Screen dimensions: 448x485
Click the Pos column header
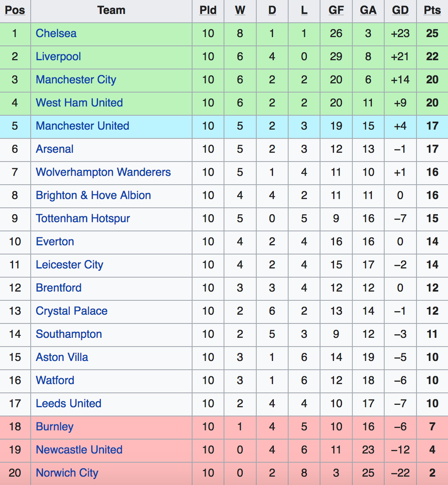[x=15, y=10]
